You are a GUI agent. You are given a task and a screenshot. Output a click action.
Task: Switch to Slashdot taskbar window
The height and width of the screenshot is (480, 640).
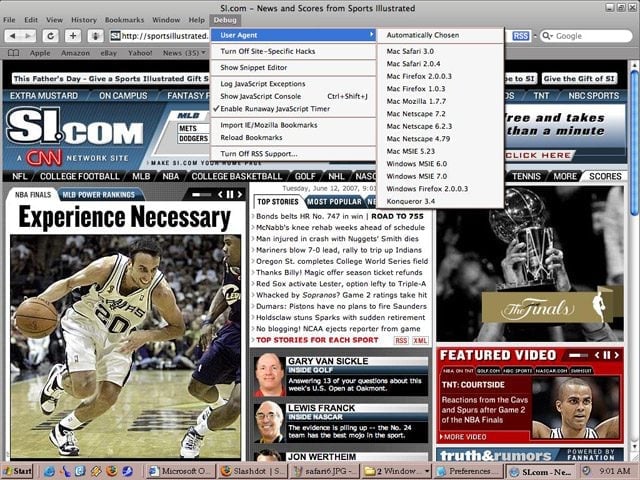tap(253, 471)
